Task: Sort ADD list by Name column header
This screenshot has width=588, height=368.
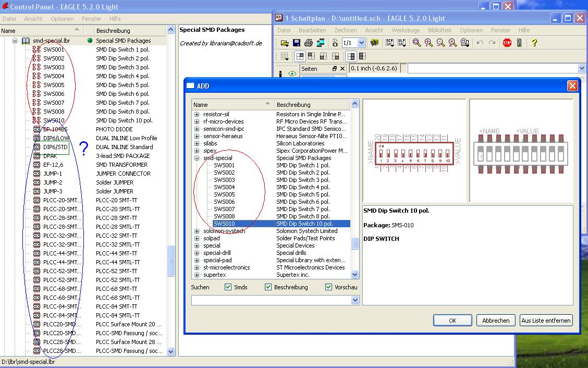Action: pos(232,105)
